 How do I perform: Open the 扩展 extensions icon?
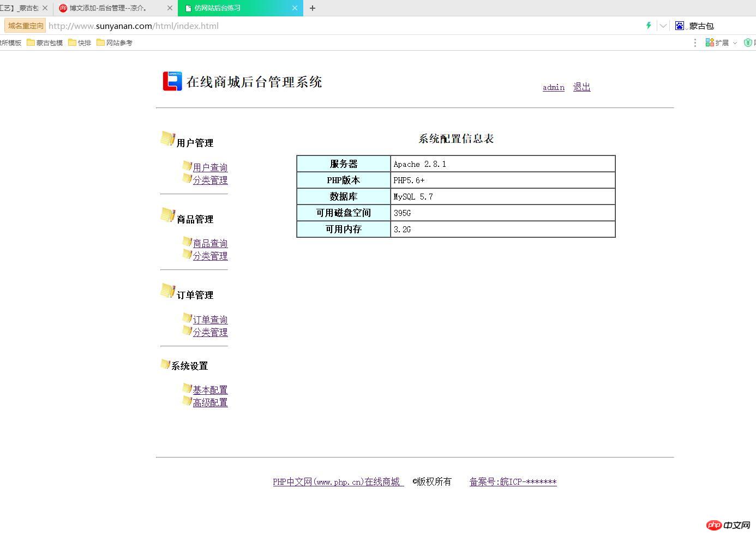pyautogui.click(x=710, y=43)
